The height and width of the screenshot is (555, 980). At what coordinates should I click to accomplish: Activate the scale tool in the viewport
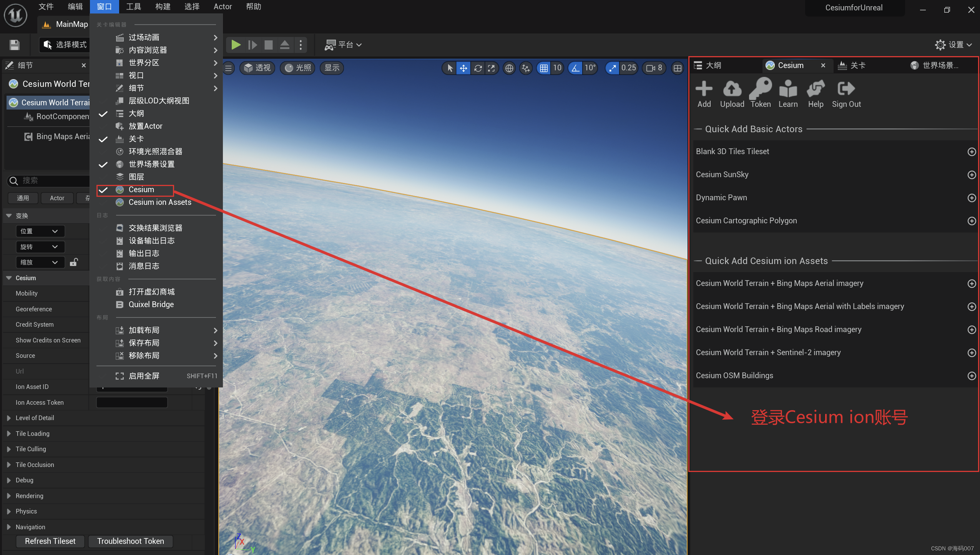[491, 68]
